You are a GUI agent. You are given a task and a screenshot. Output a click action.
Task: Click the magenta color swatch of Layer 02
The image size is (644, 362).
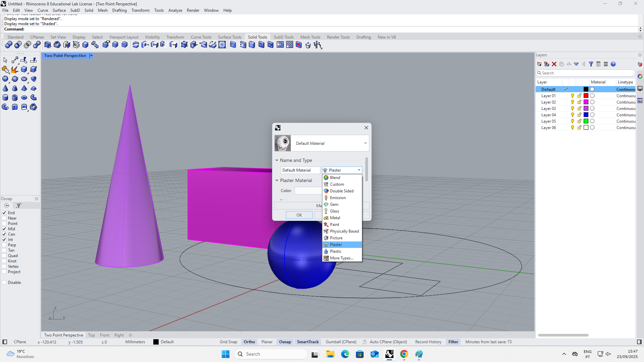586,102
